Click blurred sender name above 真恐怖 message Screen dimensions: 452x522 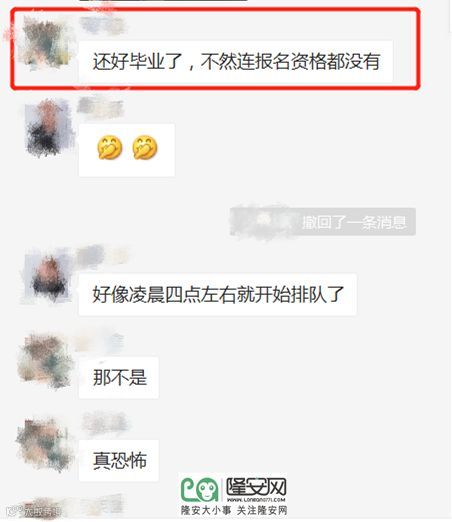pos(105,423)
